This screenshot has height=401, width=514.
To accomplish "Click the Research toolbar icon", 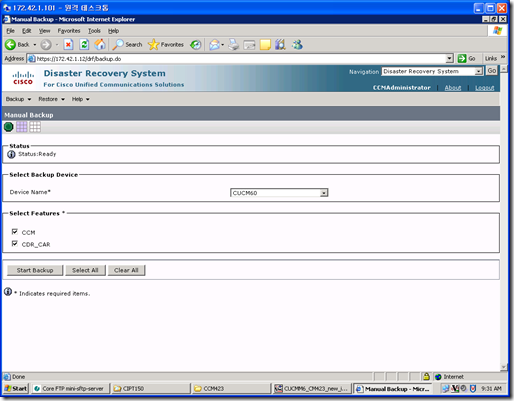I will [280, 44].
